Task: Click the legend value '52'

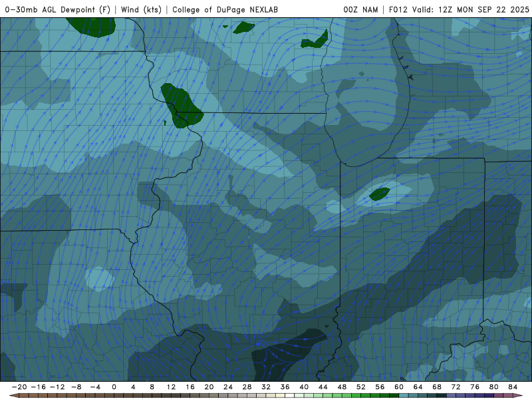Action: [x=361, y=387]
